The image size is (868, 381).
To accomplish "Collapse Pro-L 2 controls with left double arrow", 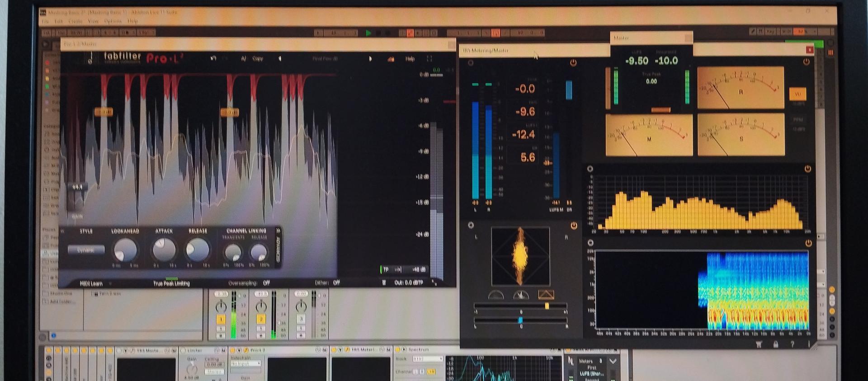I will (x=62, y=231).
